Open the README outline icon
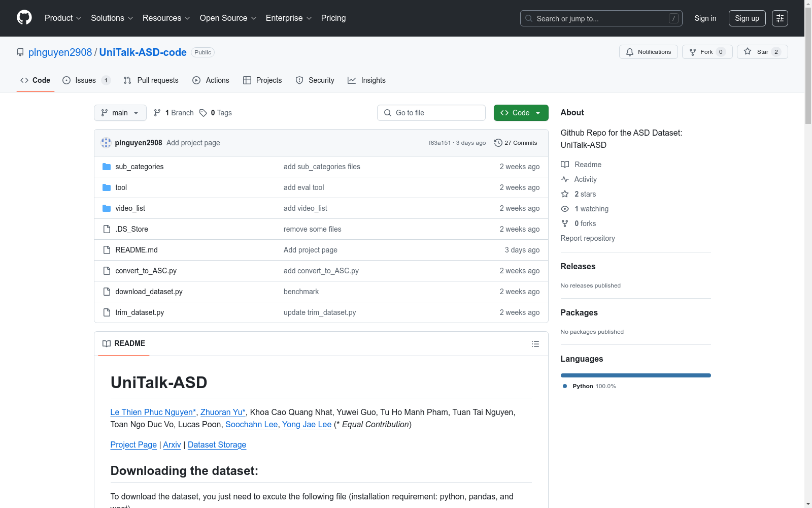This screenshot has width=812, height=508. coord(535,344)
